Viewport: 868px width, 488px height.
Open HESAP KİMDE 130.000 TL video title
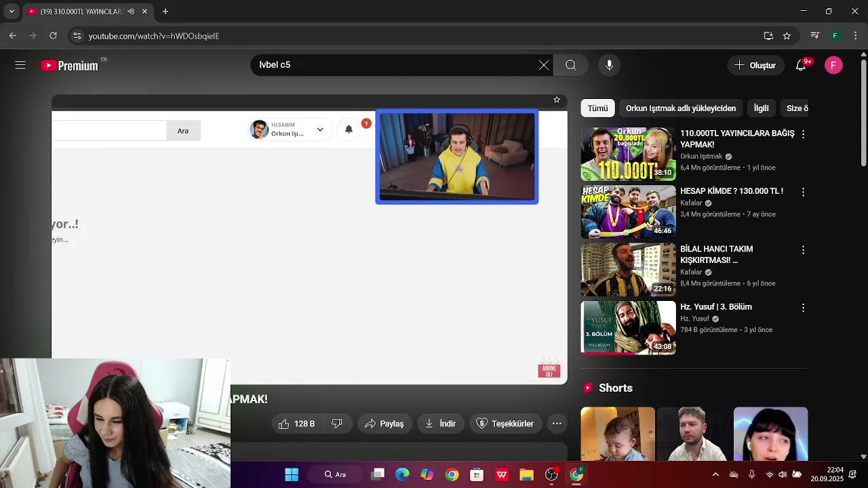click(731, 191)
